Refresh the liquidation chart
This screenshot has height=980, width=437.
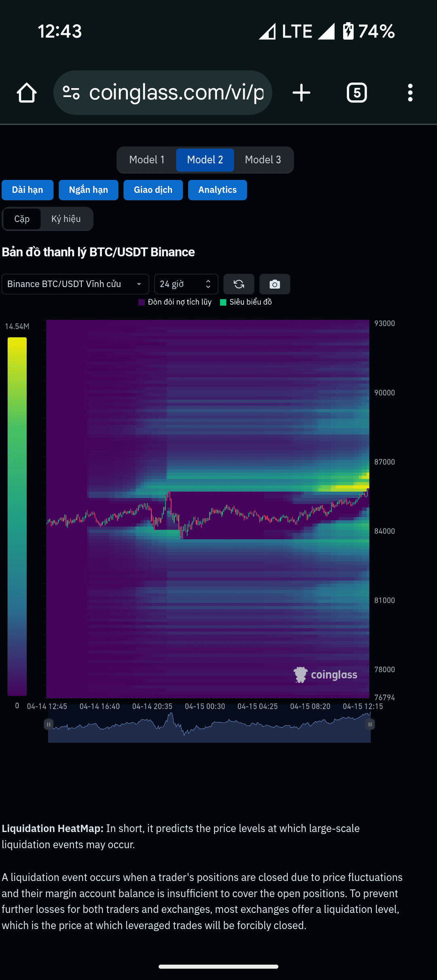click(x=239, y=284)
